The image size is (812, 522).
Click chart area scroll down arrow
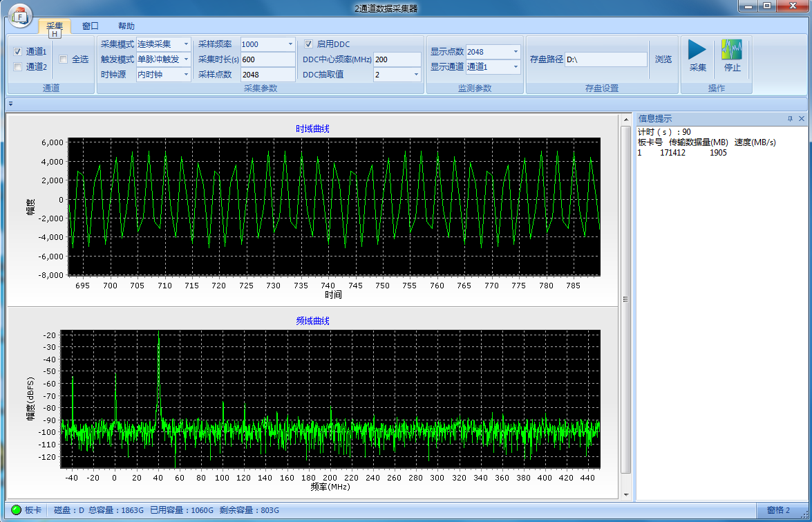pos(626,494)
